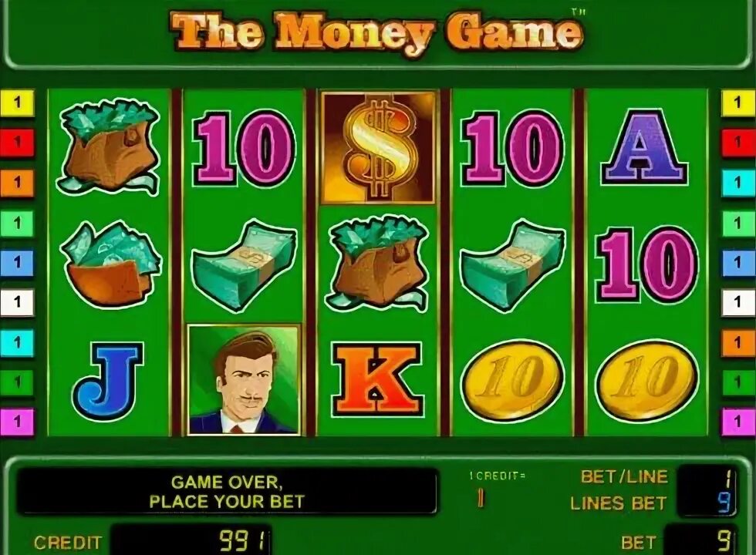756x555 pixels.
Task: Click the pink 10 symbol atop the fourth reel
Action: tap(512, 148)
